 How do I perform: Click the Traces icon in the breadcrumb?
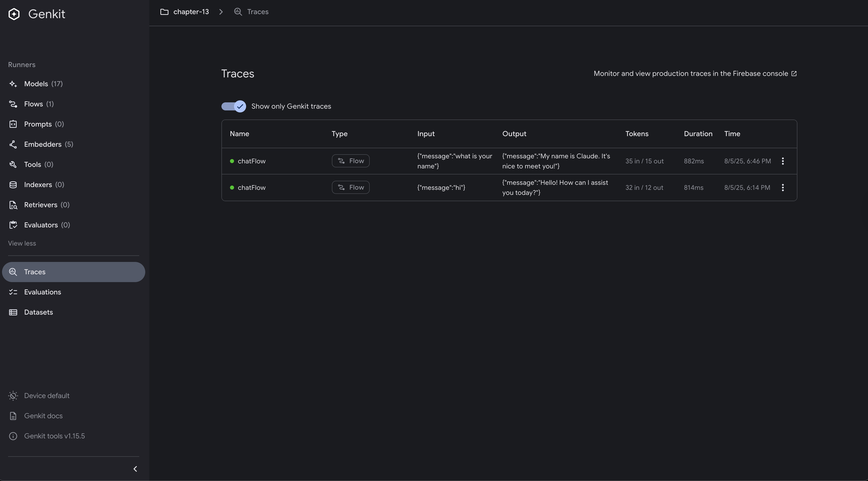tap(238, 12)
